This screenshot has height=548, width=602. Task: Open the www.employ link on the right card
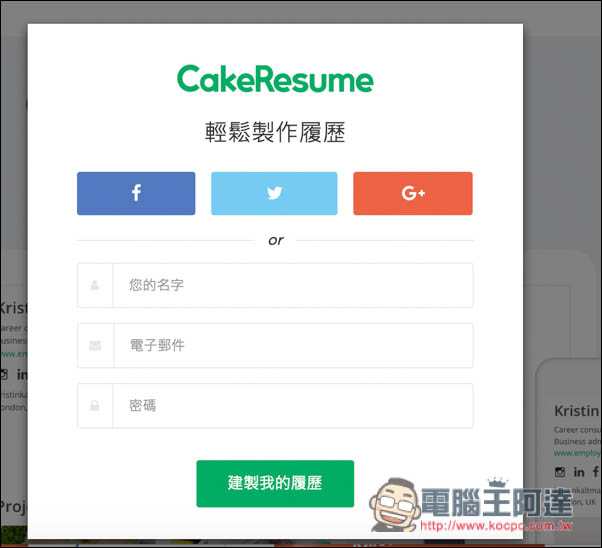[x=576, y=453]
